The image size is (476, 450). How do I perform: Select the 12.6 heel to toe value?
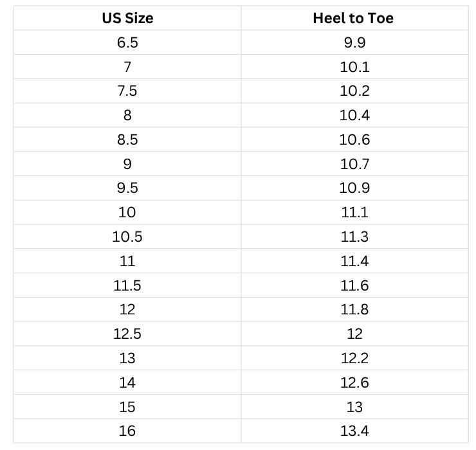(354, 382)
